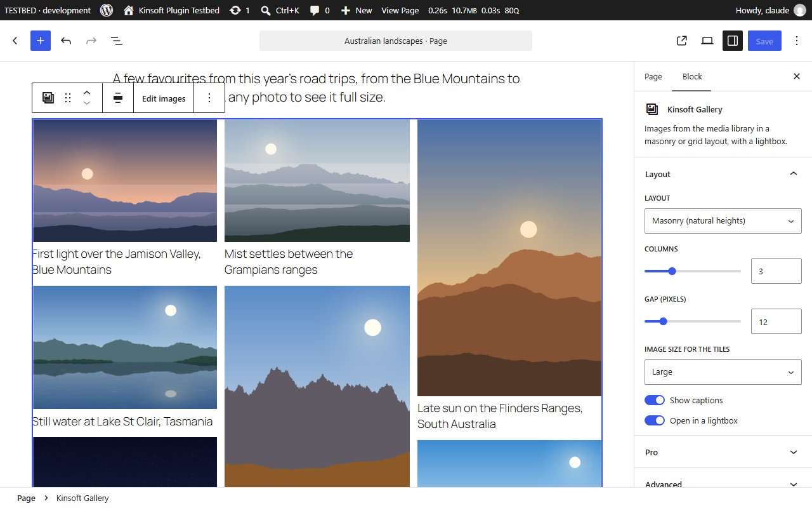812x508 pixels.
Task: Select the Lake St Clair image
Action: 125,347
